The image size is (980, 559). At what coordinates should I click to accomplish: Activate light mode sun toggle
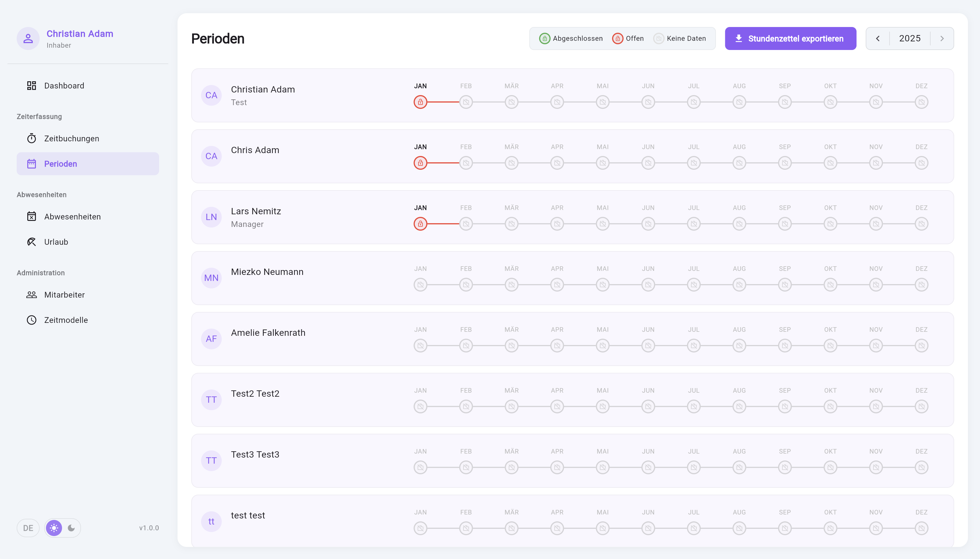pyautogui.click(x=54, y=528)
